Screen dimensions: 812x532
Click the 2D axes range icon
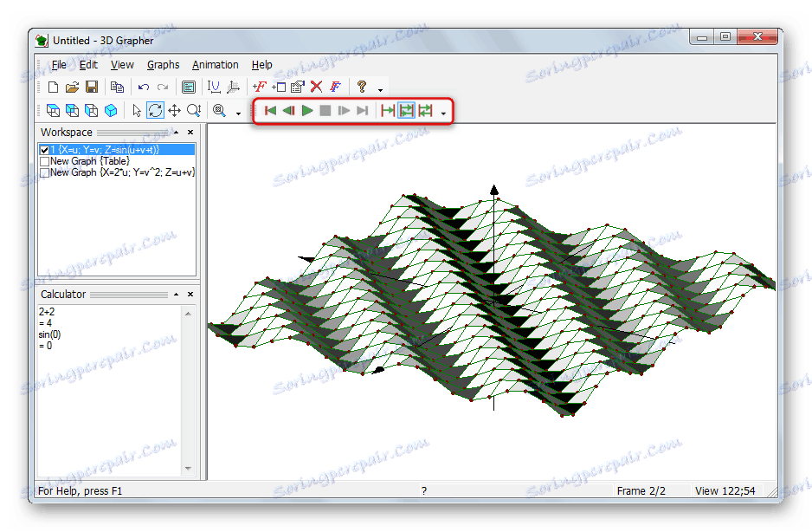click(214, 88)
